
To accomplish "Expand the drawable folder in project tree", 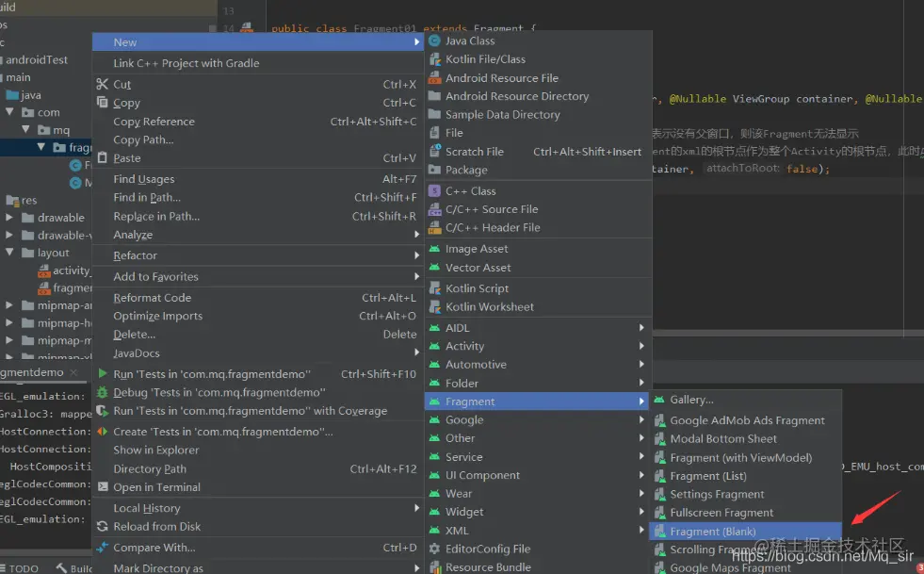I will pyautogui.click(x=9, y=217).
